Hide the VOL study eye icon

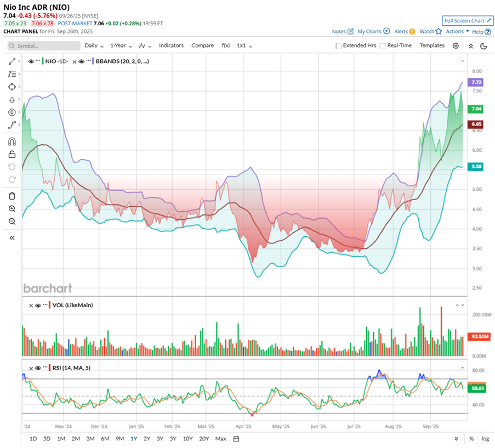coord(38,305)
